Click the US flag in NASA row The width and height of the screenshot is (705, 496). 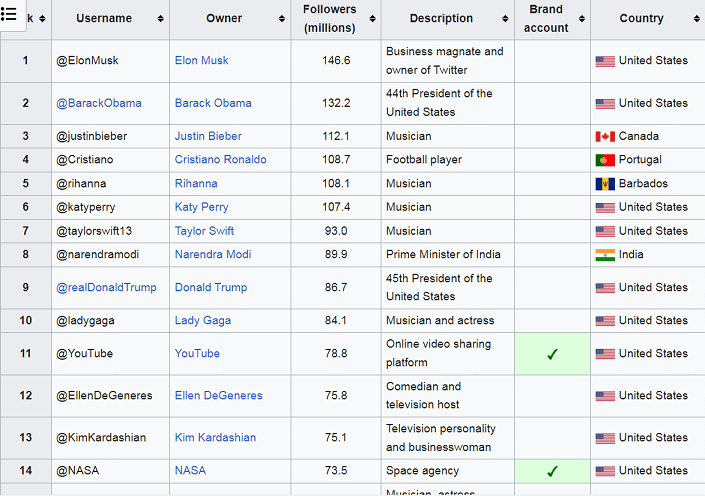tap(605, 471)
